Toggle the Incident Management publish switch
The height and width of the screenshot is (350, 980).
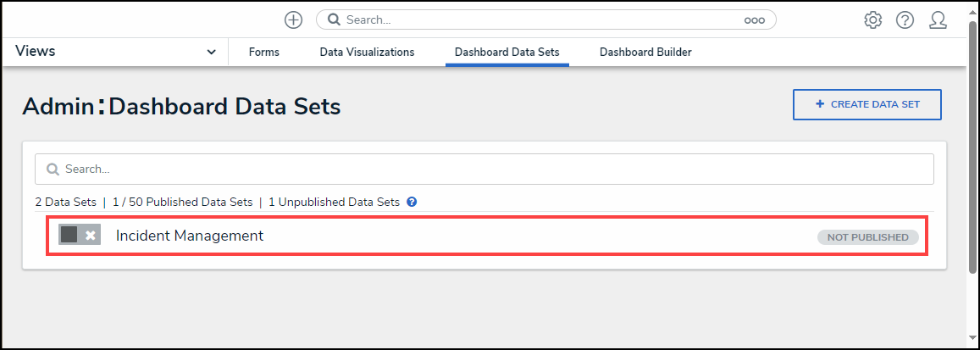coord(79,235)
